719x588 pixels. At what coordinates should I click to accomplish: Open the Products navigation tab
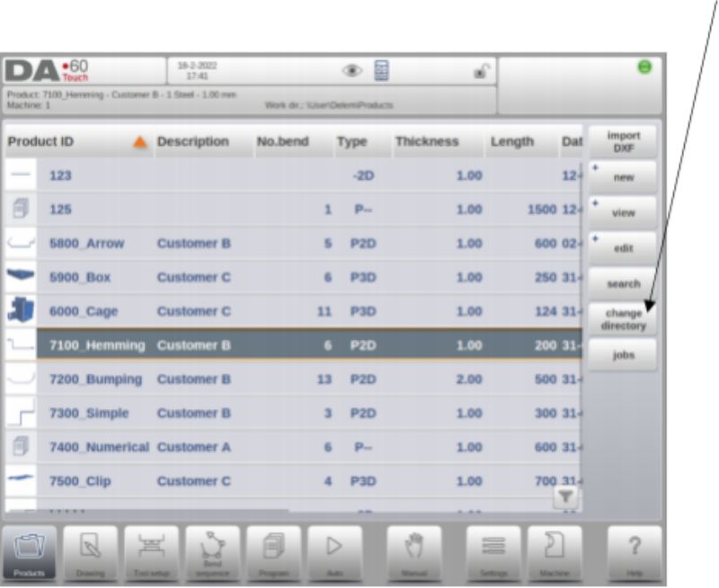tap(30, 553)
